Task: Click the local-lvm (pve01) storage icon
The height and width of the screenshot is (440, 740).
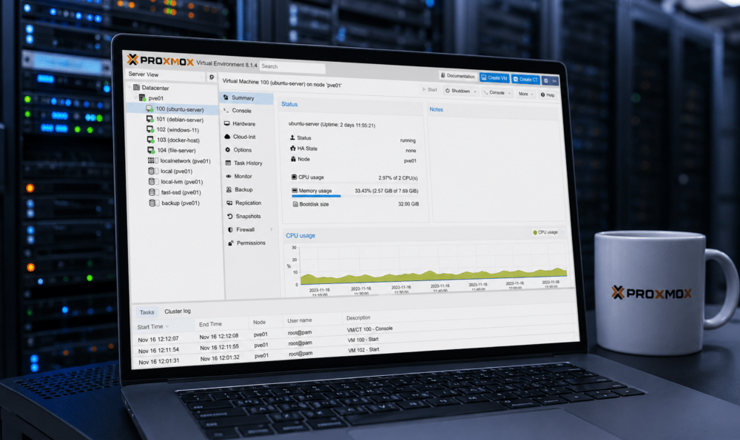Action: click(x=152, y=181)
